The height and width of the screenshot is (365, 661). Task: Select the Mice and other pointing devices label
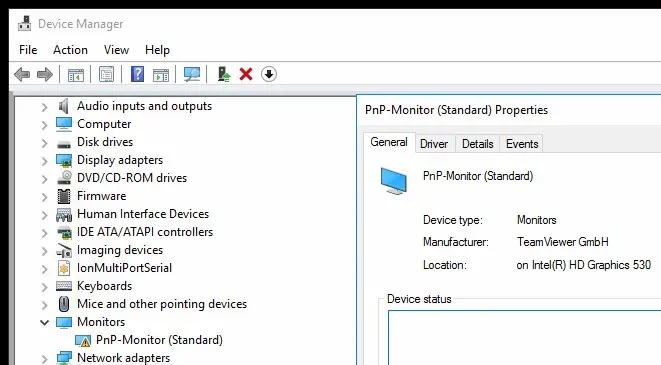pyautogui.click(x=162, y=304)
